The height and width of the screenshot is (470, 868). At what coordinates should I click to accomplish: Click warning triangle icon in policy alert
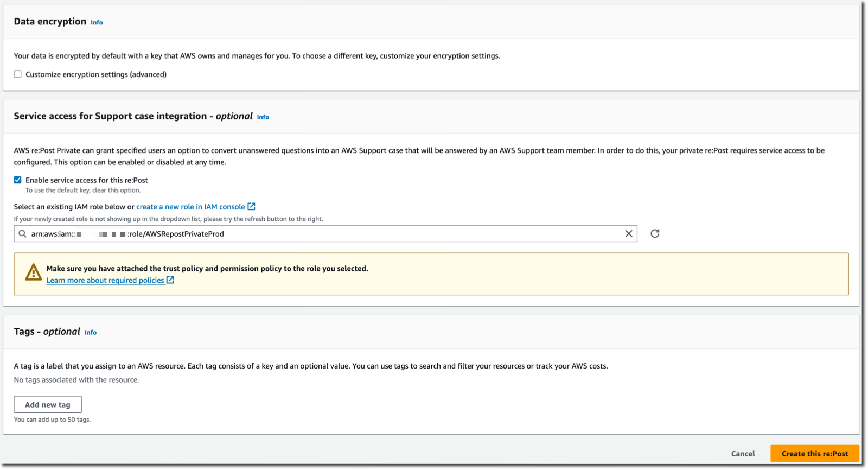tap(33, 272)
